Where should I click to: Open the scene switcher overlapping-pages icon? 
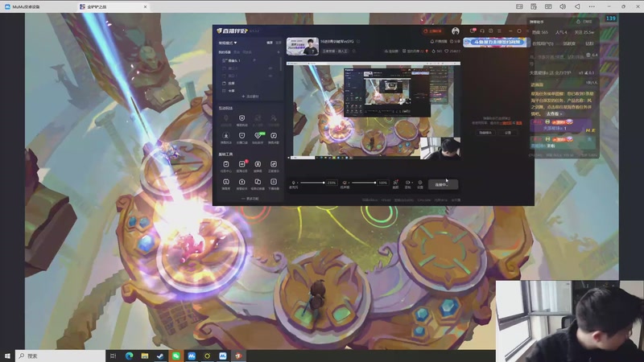(x=258, y=183)
